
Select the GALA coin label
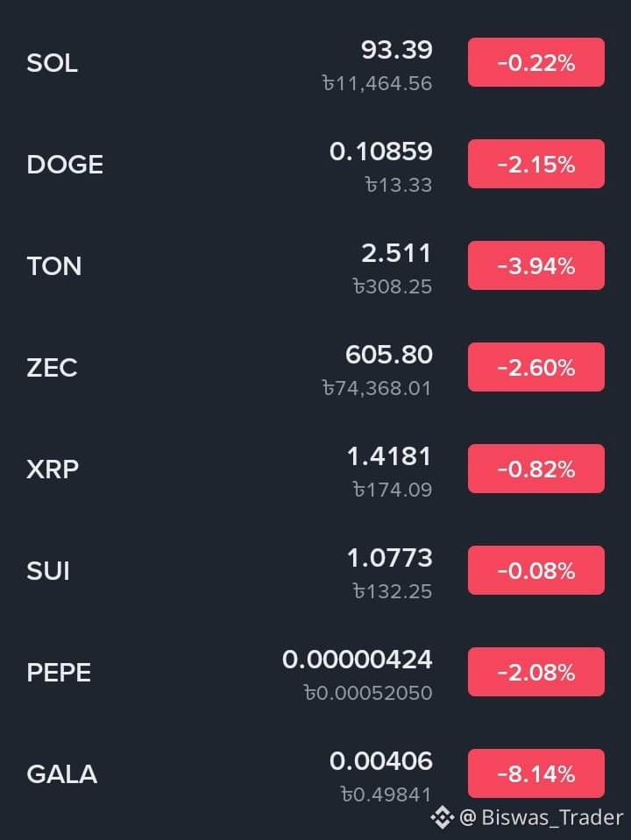(62, 774)
